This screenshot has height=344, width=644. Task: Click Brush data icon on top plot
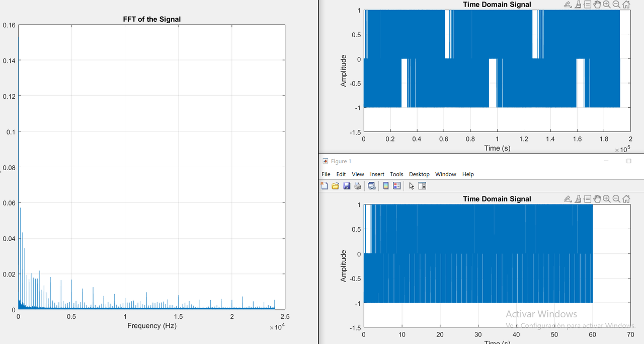coord(578,5)
